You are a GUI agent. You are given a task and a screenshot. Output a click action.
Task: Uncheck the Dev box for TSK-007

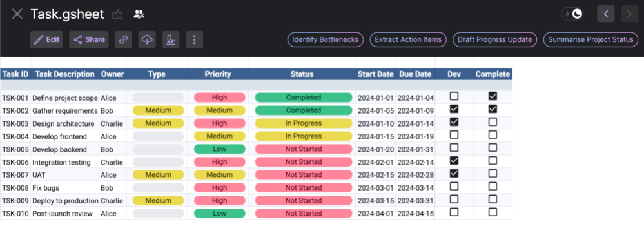(454, 173)
